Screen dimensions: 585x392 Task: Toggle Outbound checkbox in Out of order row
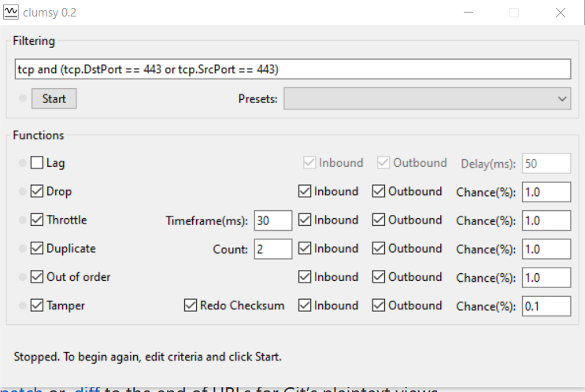[379, 277]
